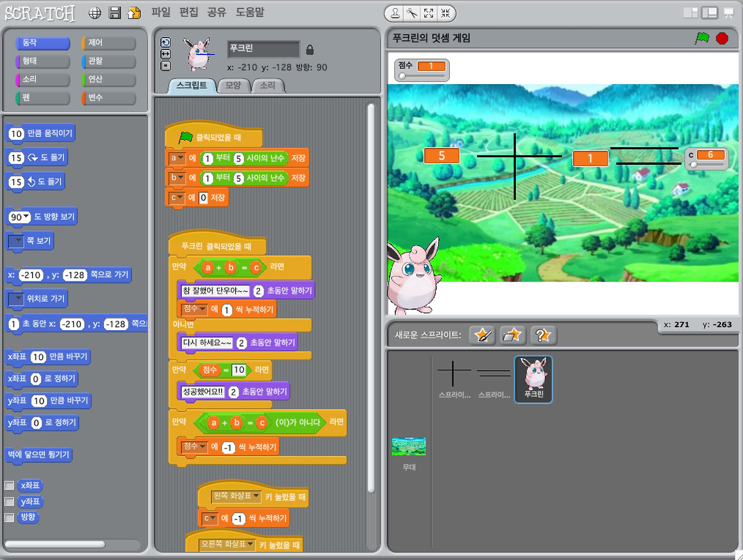743x560 pixels.
Task: Click the 10 만큼 움직이기 block
Action: 41,133
